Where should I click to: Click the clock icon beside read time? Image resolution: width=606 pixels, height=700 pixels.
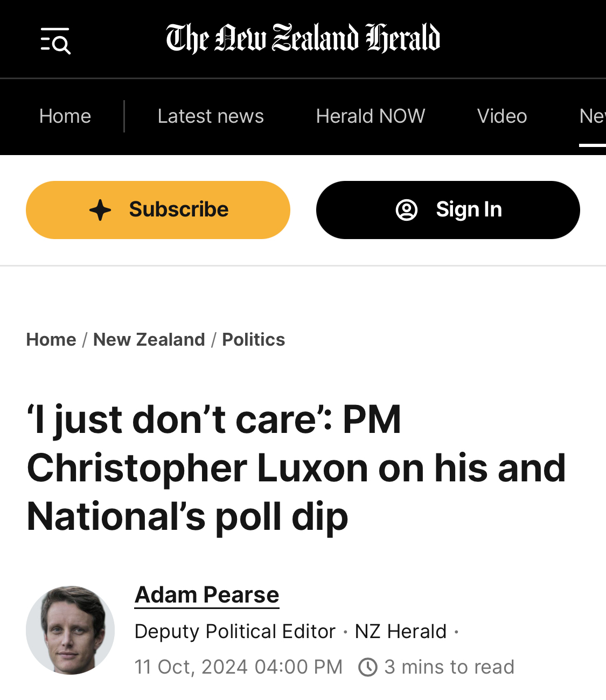click(x=368, y=667)
